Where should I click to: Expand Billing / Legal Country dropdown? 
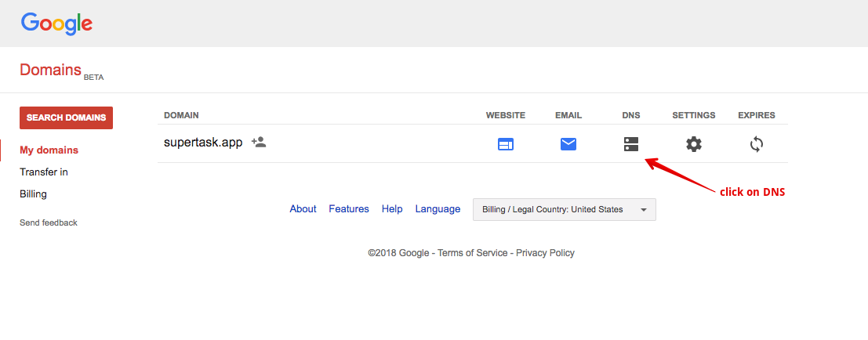(x=564, y=209)
